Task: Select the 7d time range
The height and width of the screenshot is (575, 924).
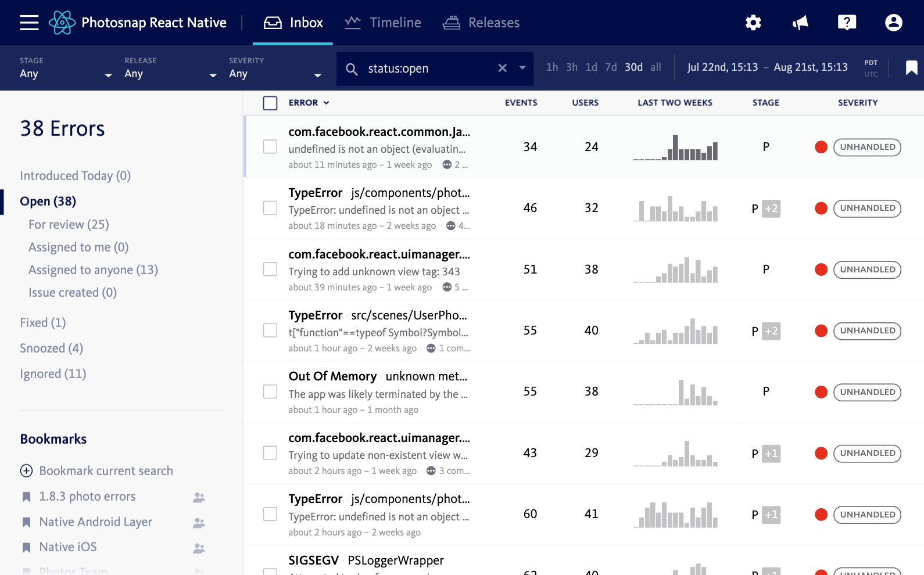Action: (611, 67)
